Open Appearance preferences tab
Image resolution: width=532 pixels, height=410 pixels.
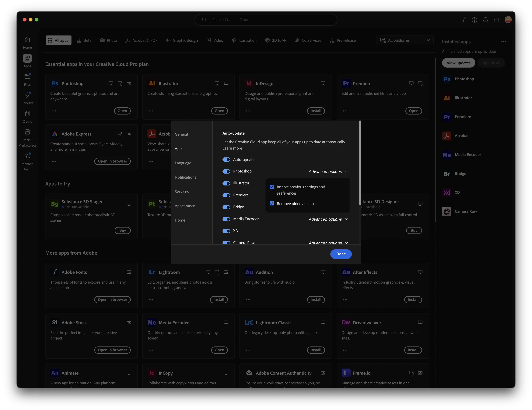(x=185, y=206)
